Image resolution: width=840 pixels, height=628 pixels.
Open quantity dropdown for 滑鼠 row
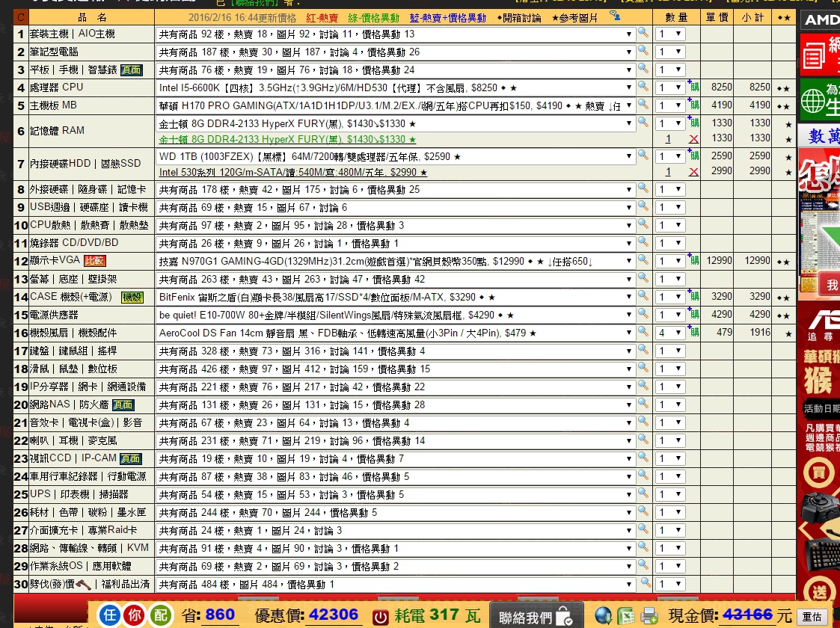(670, 369)
